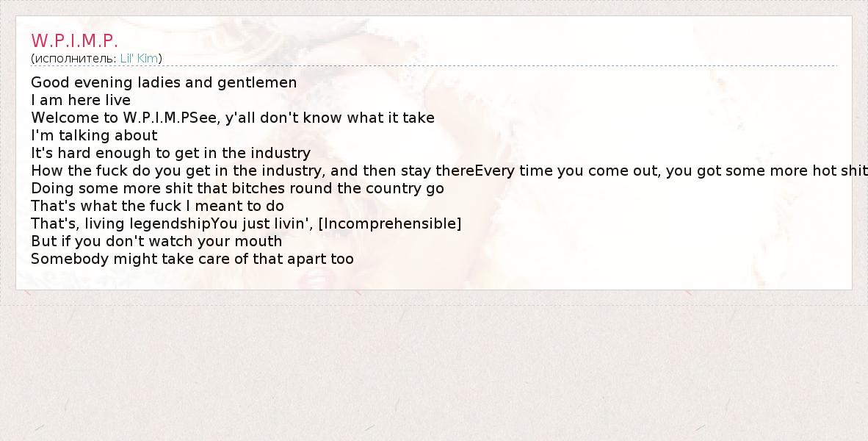Click the W.P.I.M.P. song title
This screenshot has height=441, width=868.
[x=74, y=40]
